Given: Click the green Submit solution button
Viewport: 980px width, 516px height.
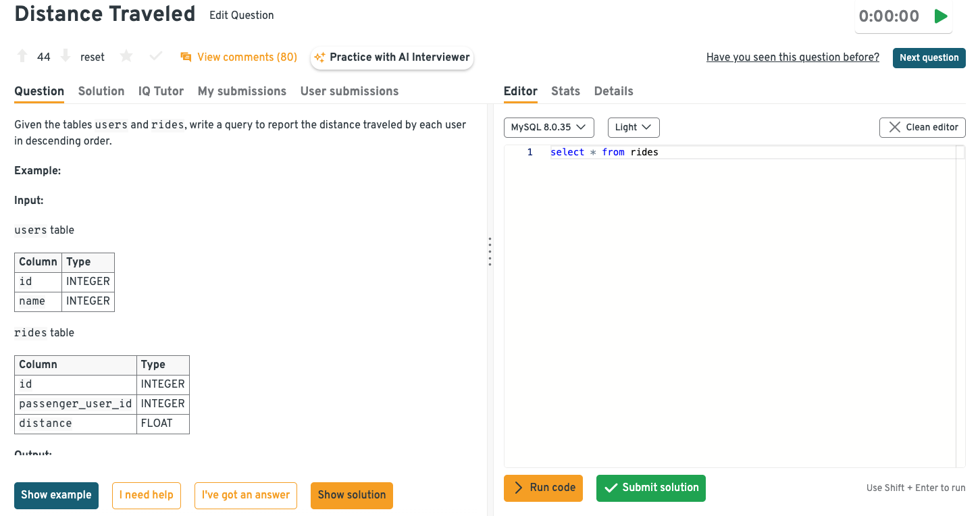Looking at the screenshot, I should [650, 488].
